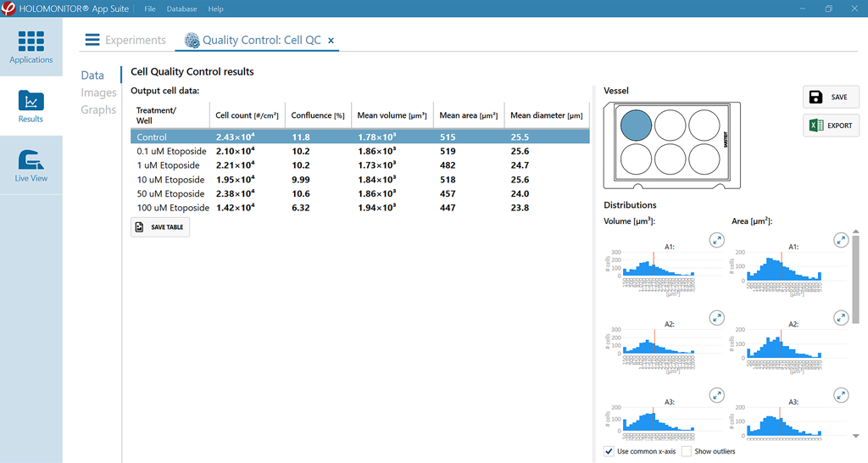The height and width of the screenshot is (463, 868).
Task: Click the 6.32 confluence value
Action: pyautogui.click(x=301, y=208)
